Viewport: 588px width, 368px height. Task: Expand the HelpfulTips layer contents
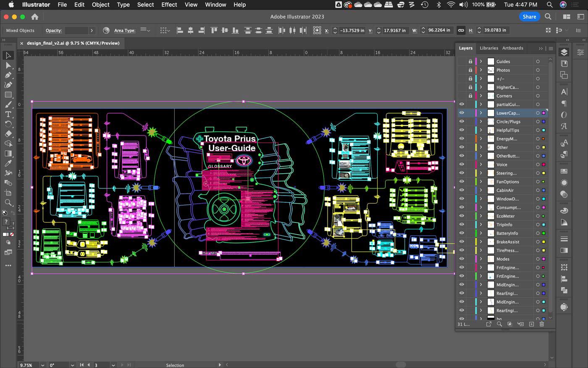[481, 130]
